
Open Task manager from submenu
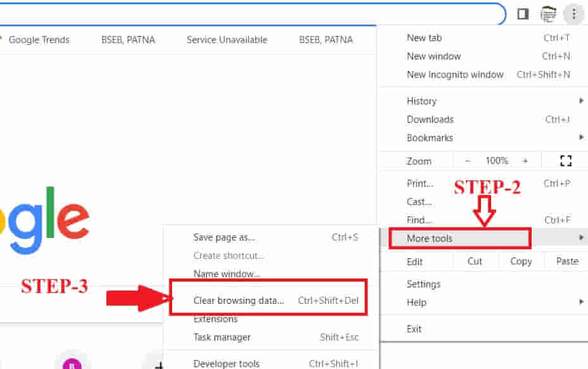pyautogui.click(x=272, y=337)
